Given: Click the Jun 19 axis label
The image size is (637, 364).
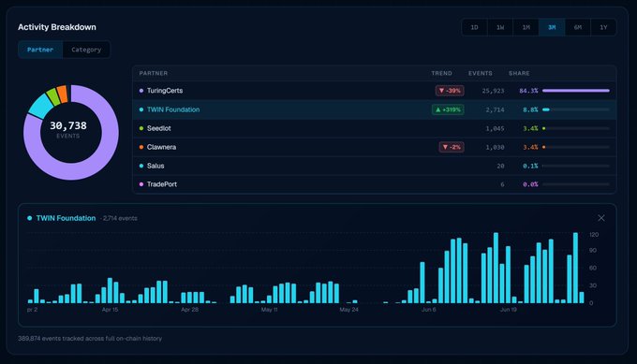Looking at the screenshot, I should pyautogui.click(x=509, y=310).
